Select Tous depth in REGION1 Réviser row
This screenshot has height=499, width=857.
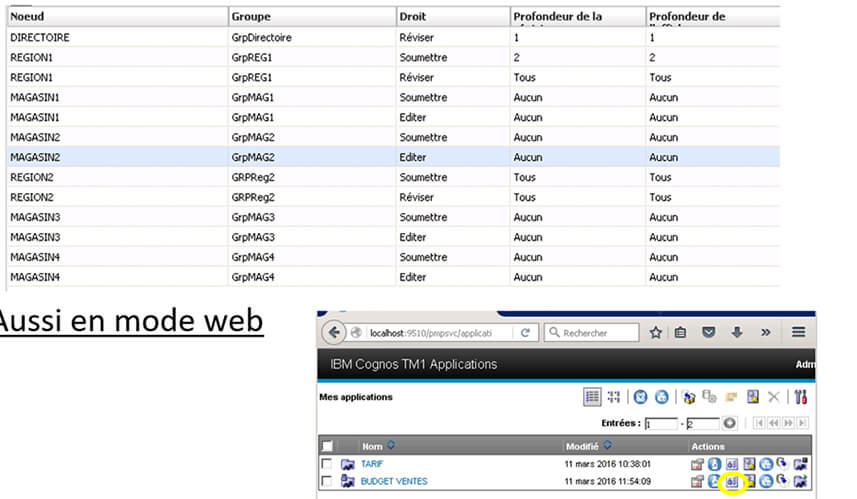(524, 78)
